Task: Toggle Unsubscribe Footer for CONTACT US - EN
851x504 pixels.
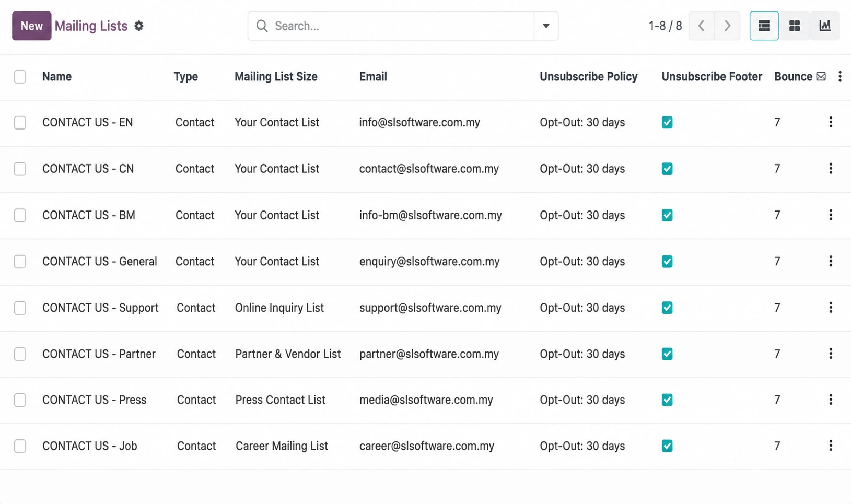Action: tap(667, 122)
